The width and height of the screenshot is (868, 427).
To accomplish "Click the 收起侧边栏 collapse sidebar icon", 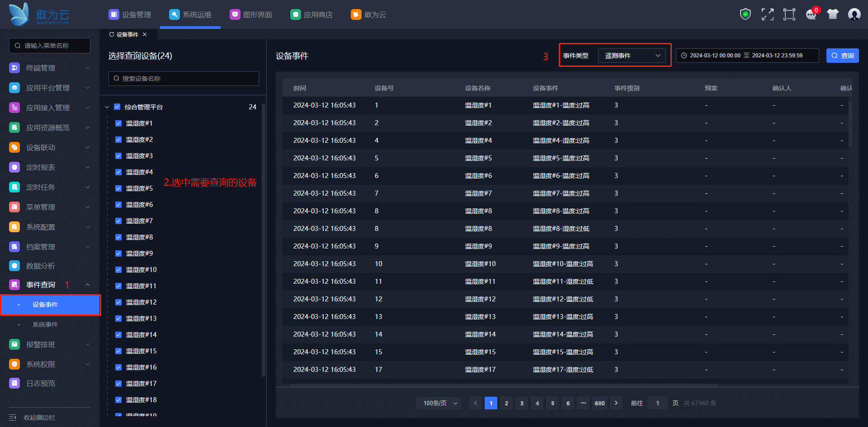I will (x=13, y=418).
